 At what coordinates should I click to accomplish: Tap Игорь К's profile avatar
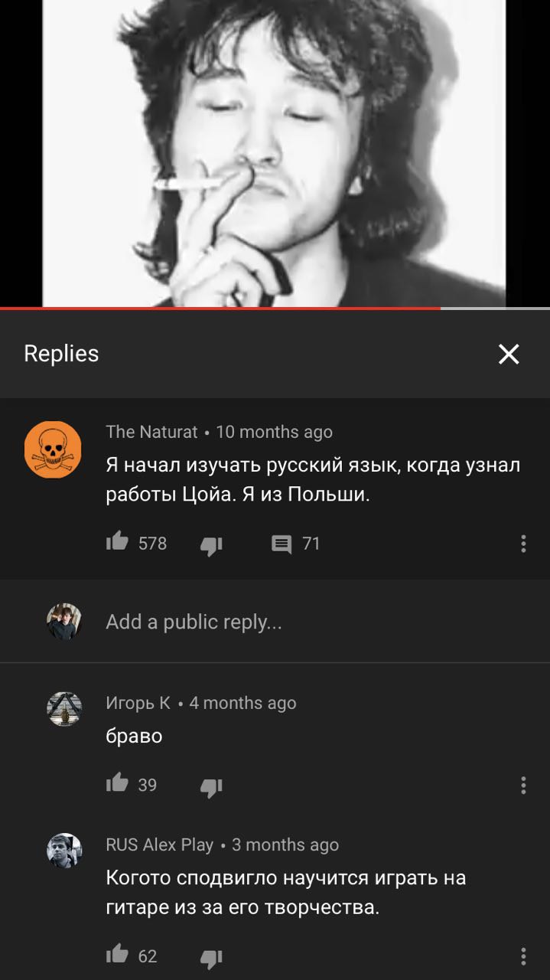[x=64, y=709]
